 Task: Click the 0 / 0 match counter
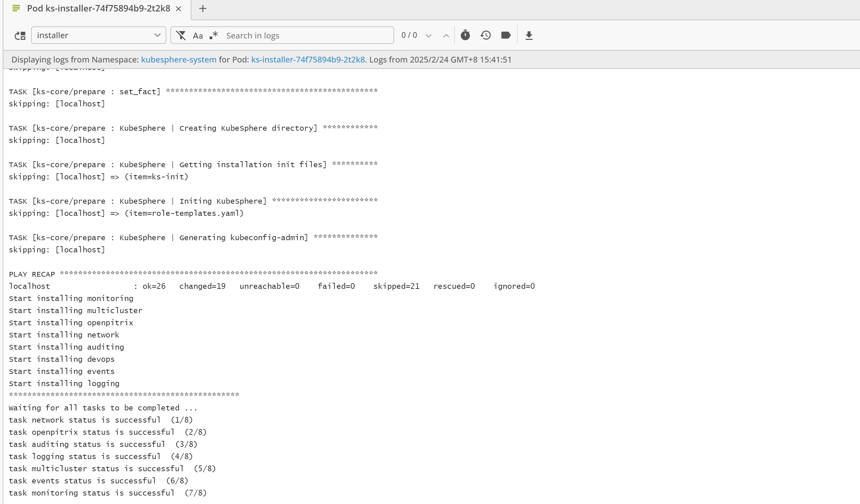[409, 35]
